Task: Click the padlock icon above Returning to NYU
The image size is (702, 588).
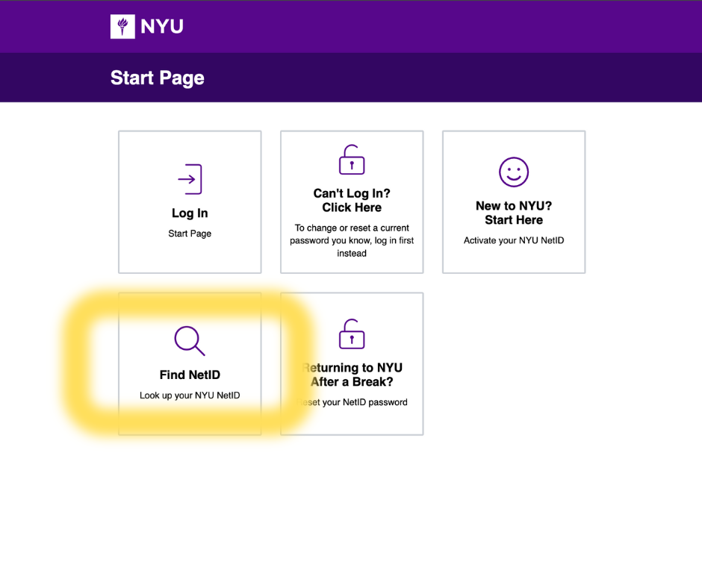Action: coord(352,334)
